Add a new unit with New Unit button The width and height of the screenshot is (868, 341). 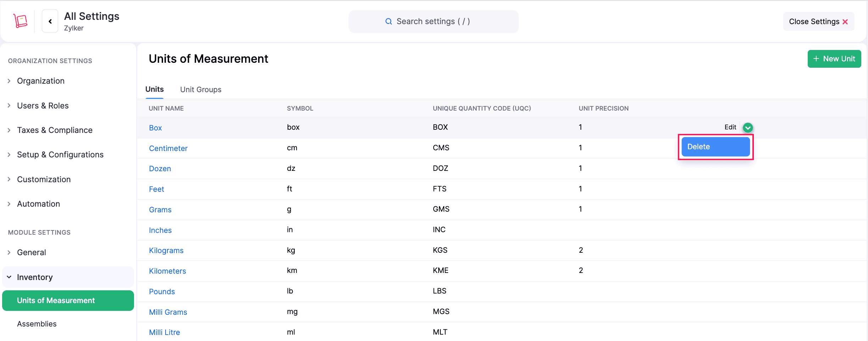834,59
